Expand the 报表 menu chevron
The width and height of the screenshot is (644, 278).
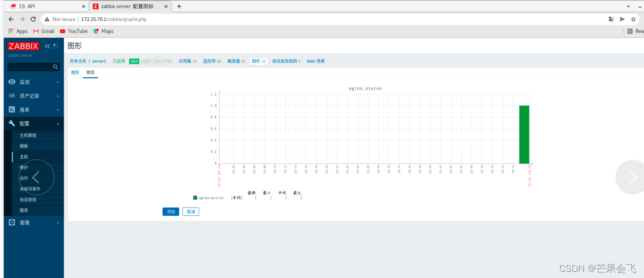click(58, 109)
